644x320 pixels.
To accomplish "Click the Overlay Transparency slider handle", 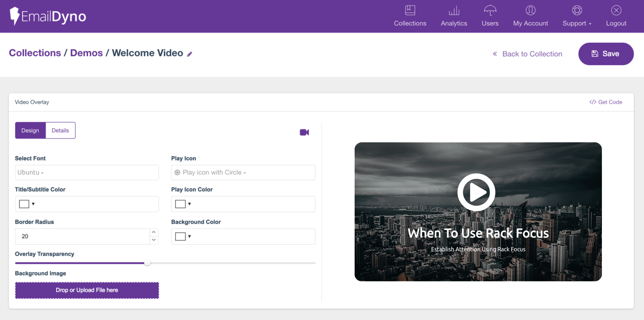I will point(147,262).
